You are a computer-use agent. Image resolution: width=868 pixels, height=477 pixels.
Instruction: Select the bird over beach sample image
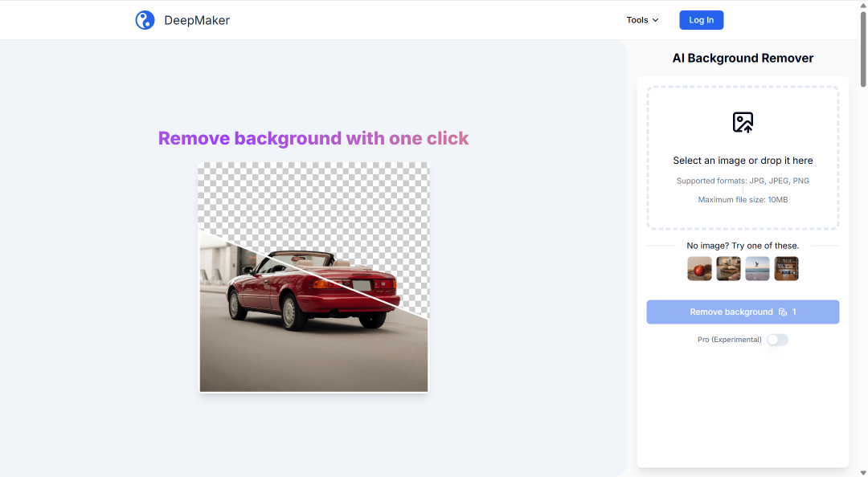tap(757, 268)
